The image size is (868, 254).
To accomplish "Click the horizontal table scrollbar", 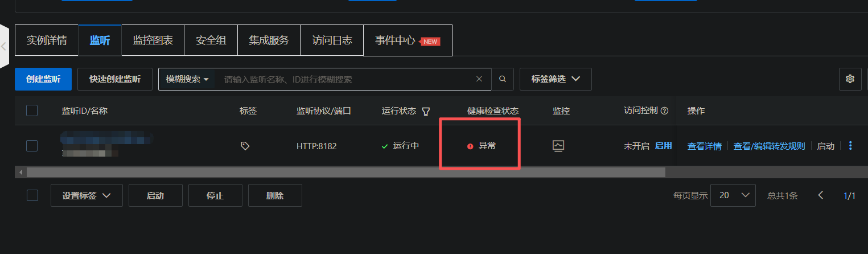I will point(345,172).
